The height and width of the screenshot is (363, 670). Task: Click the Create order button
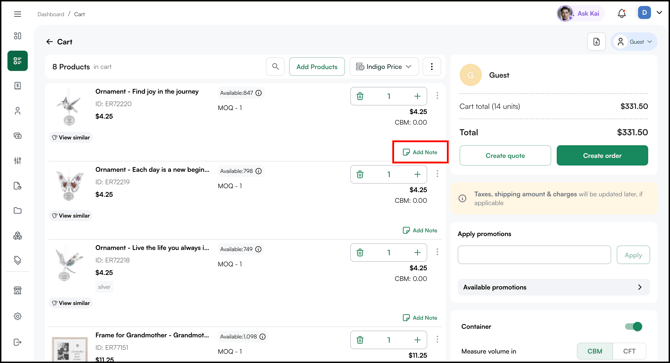(x=602, y=155)
